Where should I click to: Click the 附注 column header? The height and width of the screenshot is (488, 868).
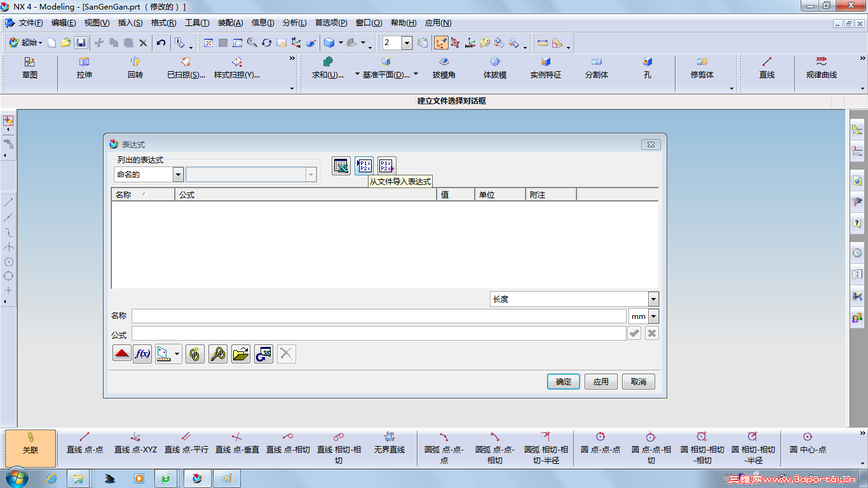click(x=551, y=195)
